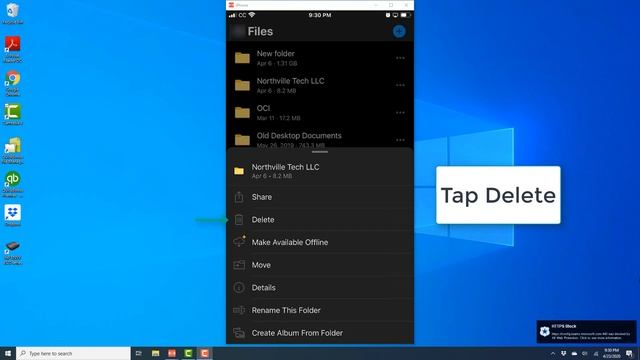Open Adobe Acrobat desktop shortcut
The image size is (640, 360).
coord(13,49)
